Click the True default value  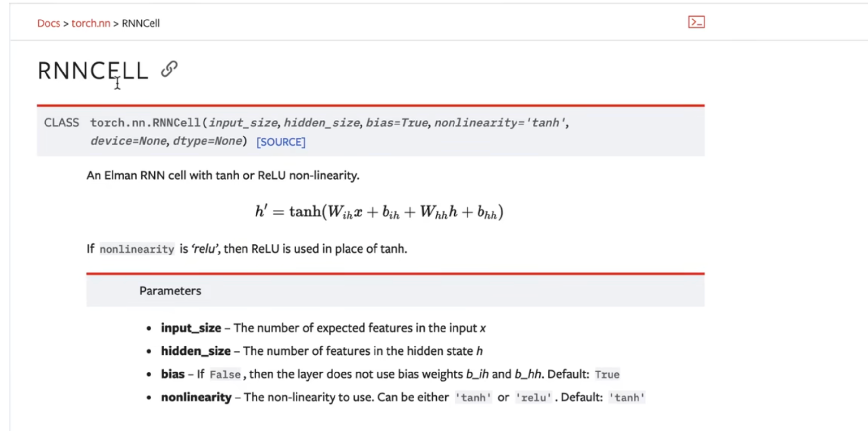tap(607, 374)
